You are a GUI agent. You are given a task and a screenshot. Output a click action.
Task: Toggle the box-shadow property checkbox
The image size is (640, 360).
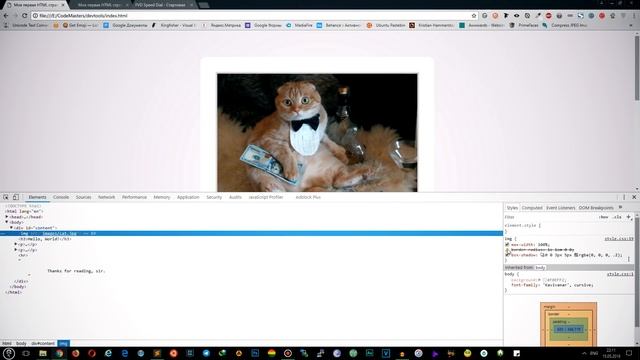coord(507,255)
